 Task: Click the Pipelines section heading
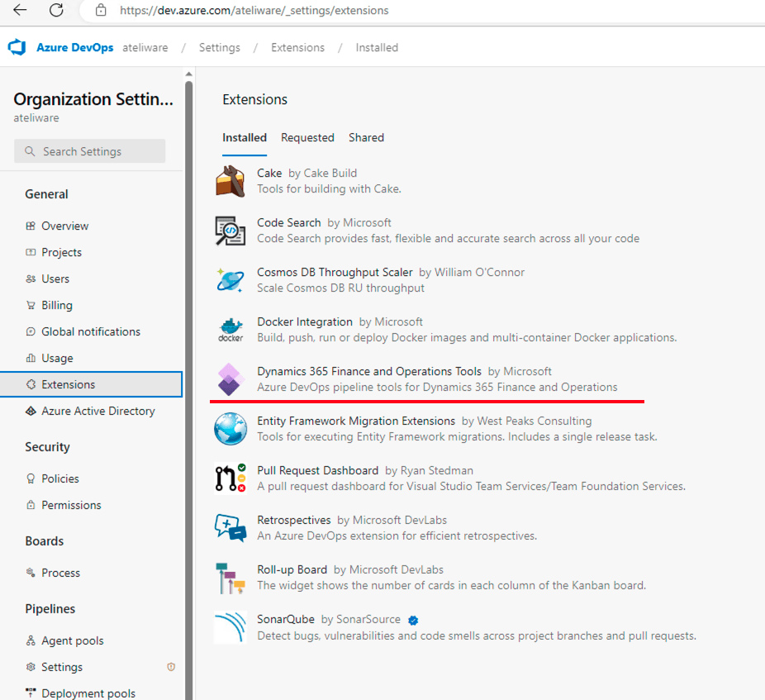tap(50, 609)
